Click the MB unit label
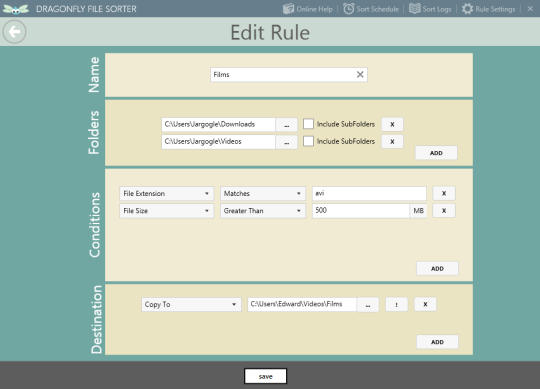Image resolution: width=540 pixels, height=389 pixels. 418,211
